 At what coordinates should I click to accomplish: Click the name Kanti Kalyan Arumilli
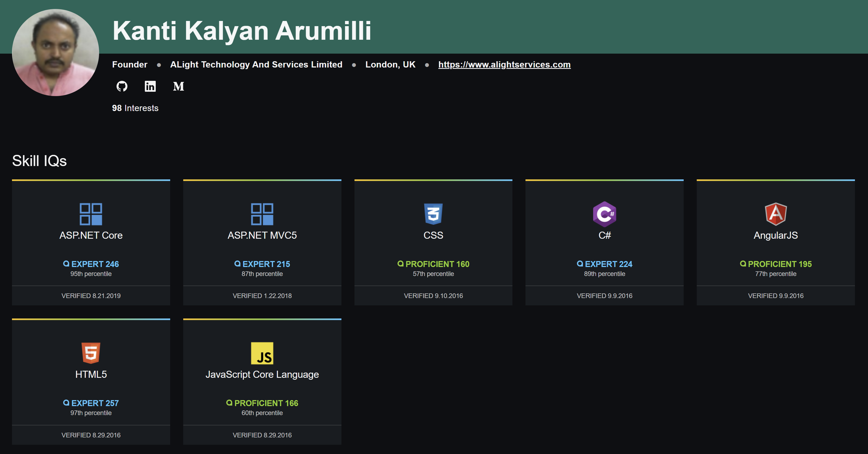coord(242,31)
